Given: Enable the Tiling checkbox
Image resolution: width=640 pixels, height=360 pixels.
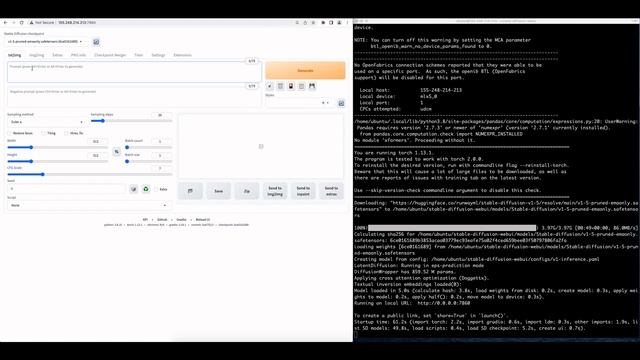Looking at the screenshot, I should pyautogui.click(x=43, y=133).
